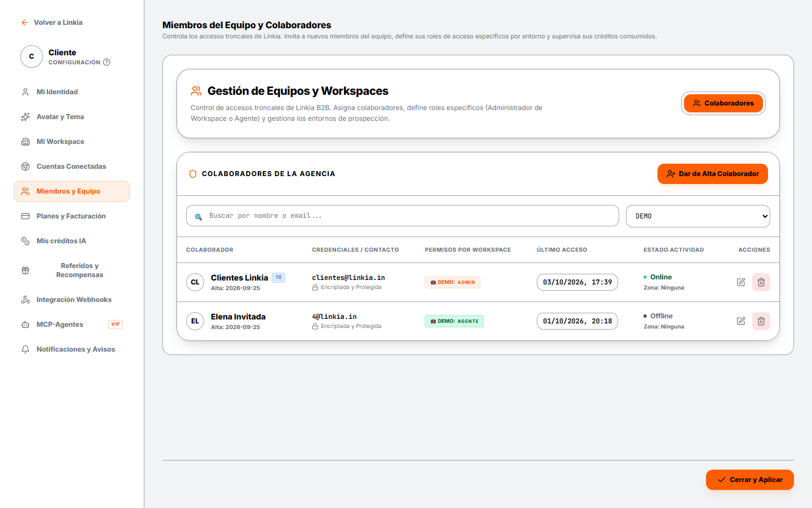The width and height of the screenshot is (812, 508).
Task: Click Cerrar y Aplicar
Action: tap(750, 480)
